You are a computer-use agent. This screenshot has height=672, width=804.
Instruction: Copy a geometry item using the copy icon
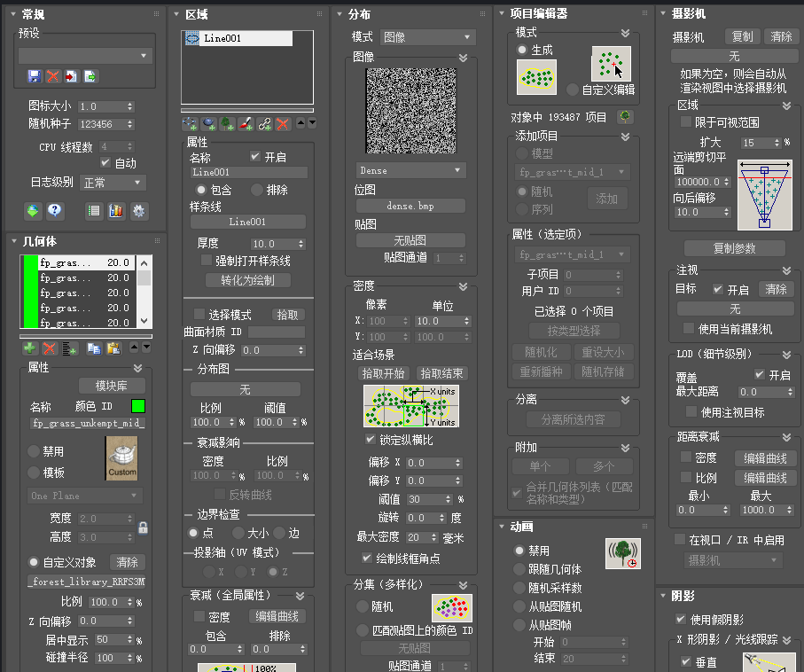pyautogui.click(x=95, y=348)
